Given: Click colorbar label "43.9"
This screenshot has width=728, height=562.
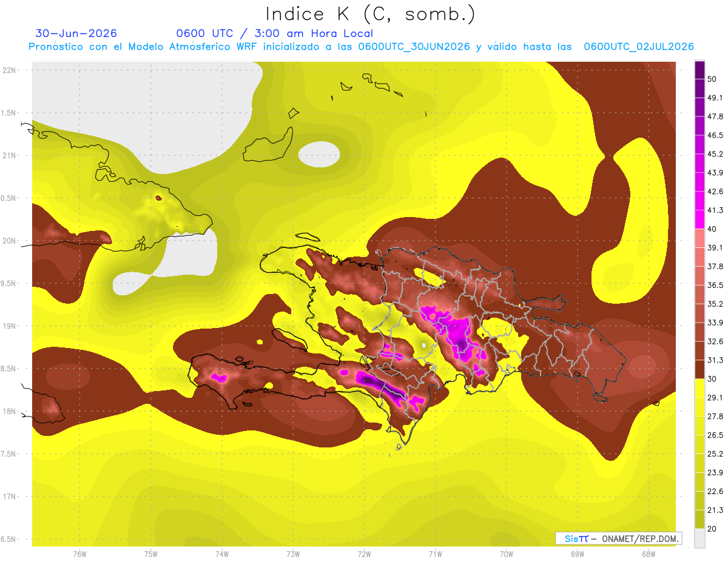Looking at the screenshot, I should [x=715, y=173].
